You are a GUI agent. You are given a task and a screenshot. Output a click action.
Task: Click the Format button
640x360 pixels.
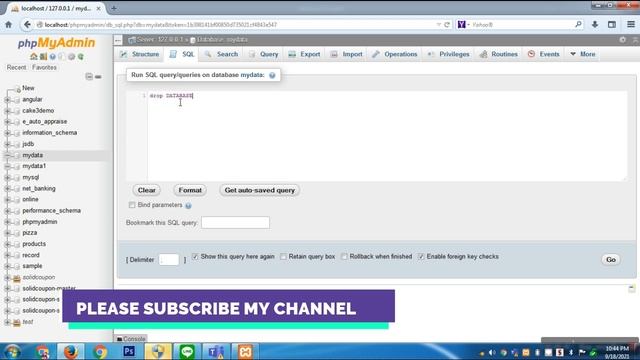click(190, 190)
